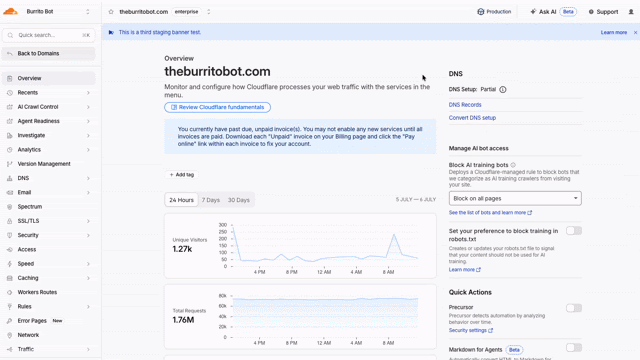Open the Security settings link
The image size is (640, 360).
click(471, 331)
